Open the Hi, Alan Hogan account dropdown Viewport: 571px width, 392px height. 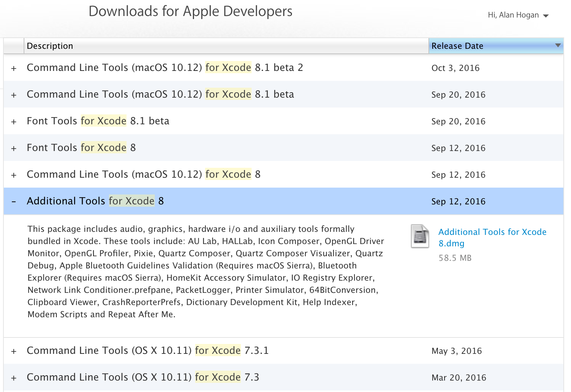click(518, 15)
